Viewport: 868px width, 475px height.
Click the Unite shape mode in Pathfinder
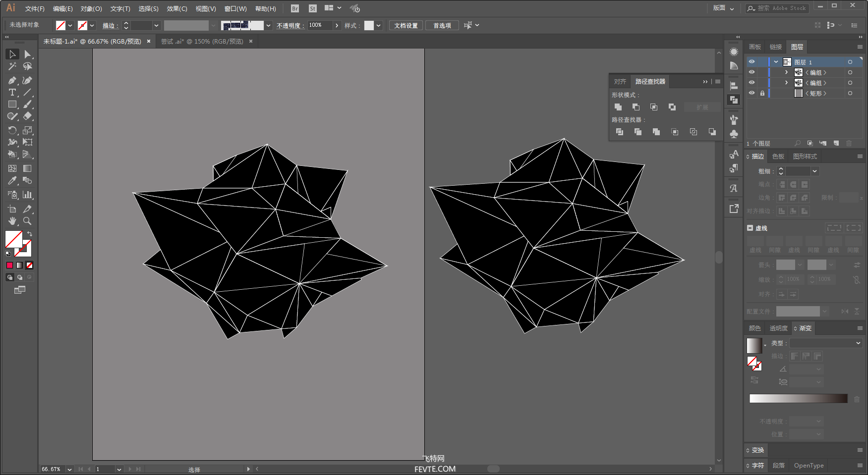click(618, 107)
